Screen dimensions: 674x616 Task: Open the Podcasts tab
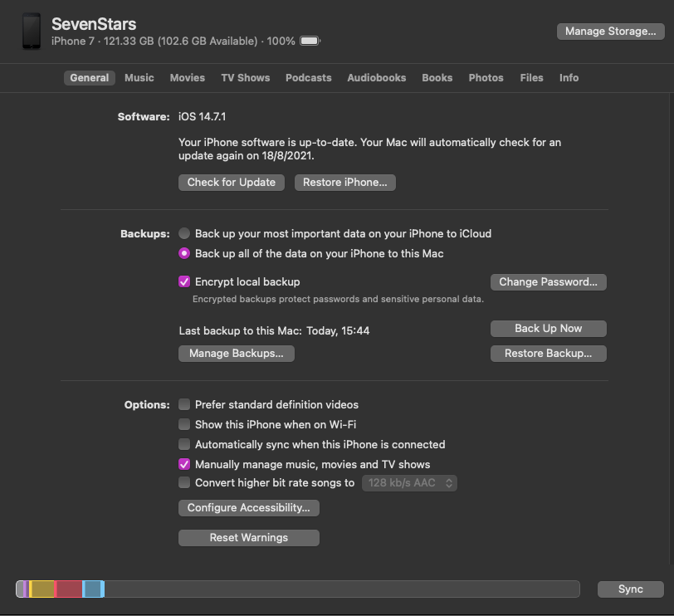(309, 78)
